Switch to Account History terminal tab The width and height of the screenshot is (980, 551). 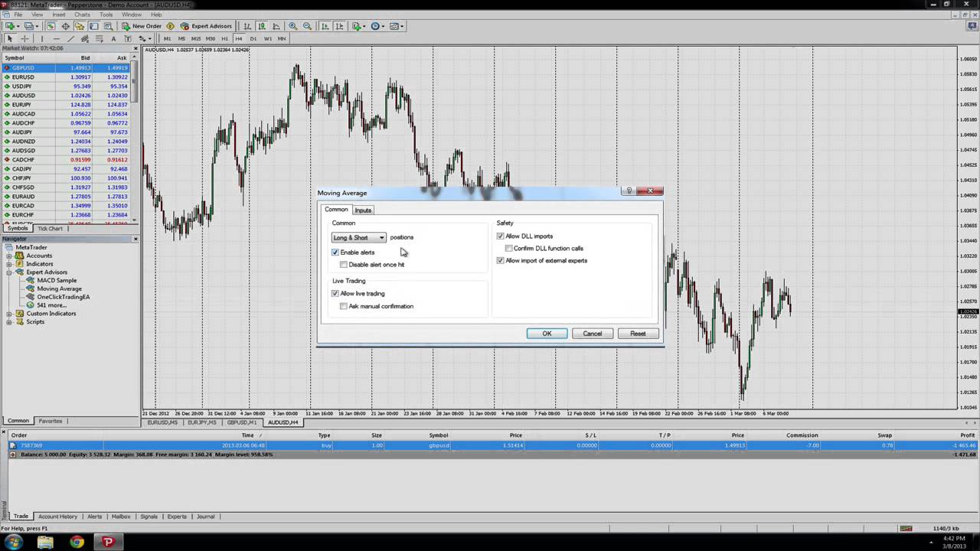[57, 517]
